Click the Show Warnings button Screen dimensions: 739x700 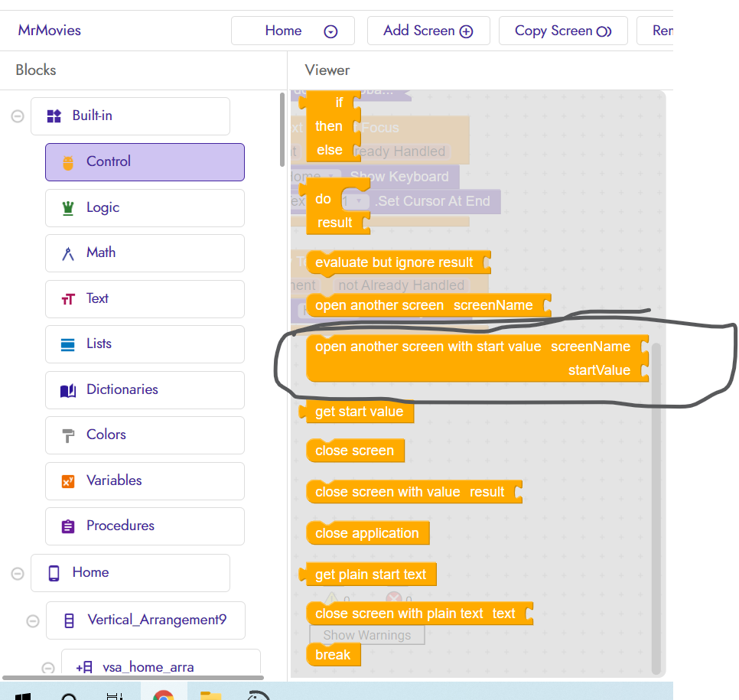click(366, 635)
